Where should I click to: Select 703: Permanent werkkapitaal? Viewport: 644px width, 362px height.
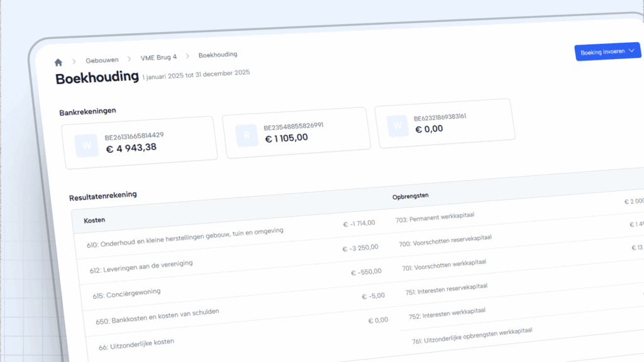pos(435,217)
